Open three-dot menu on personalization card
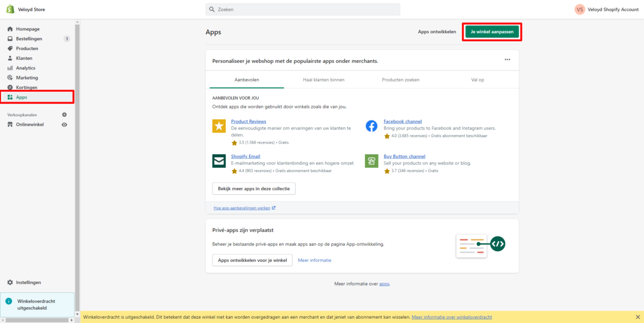The image size is (644, 323). (507, 60)
